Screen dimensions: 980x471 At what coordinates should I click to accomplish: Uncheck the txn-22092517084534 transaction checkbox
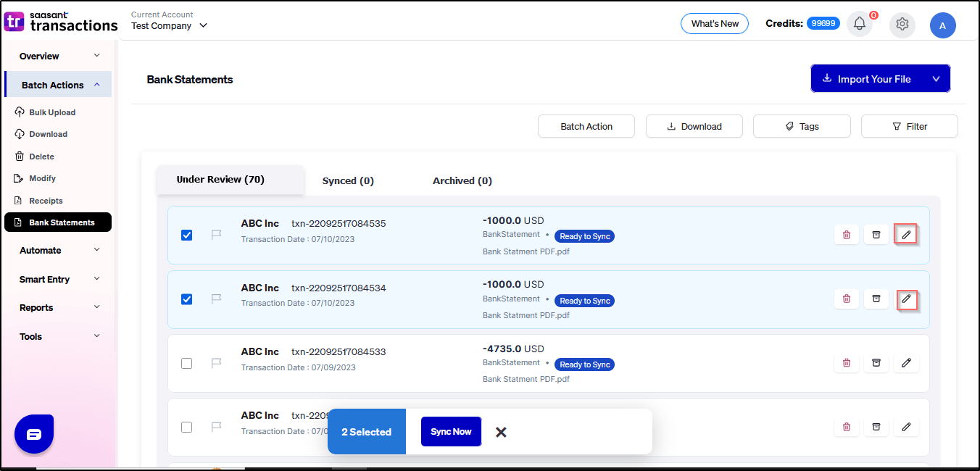(x=187, y=299)
